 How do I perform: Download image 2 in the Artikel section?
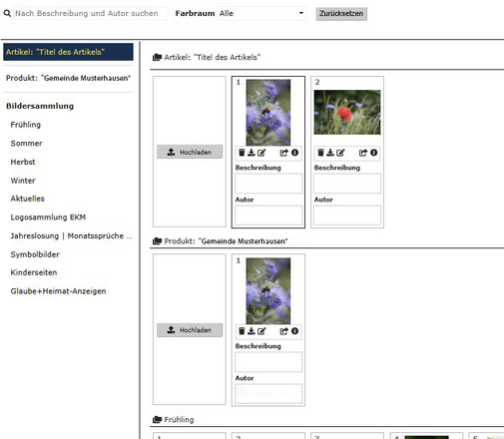tap(330, 153)
